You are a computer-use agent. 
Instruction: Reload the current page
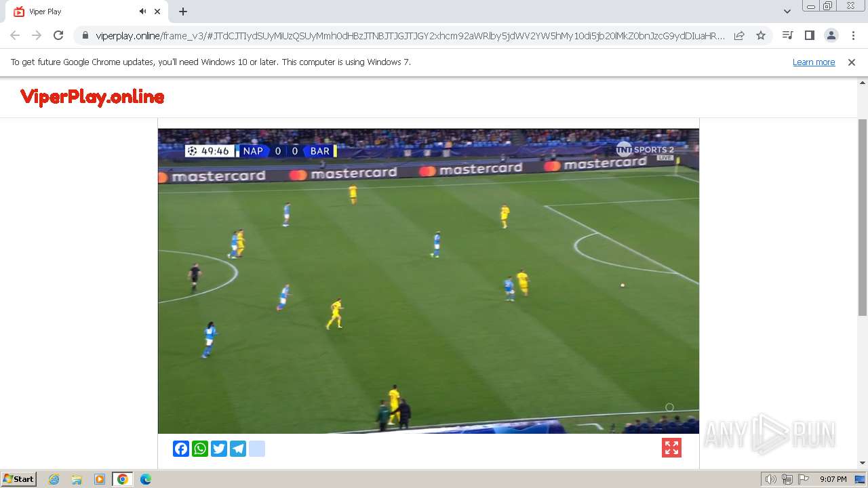[58, 35]
